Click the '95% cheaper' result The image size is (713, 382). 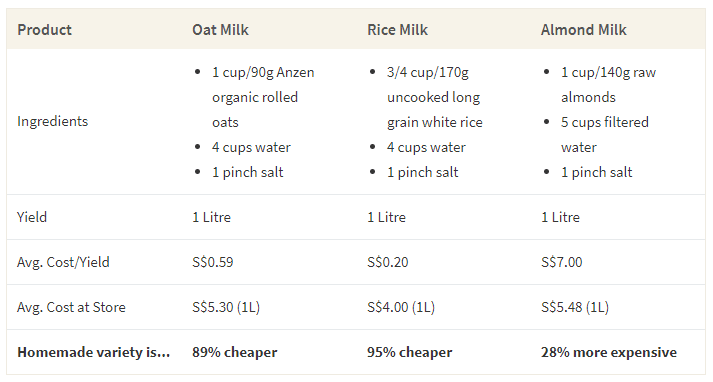409,352
